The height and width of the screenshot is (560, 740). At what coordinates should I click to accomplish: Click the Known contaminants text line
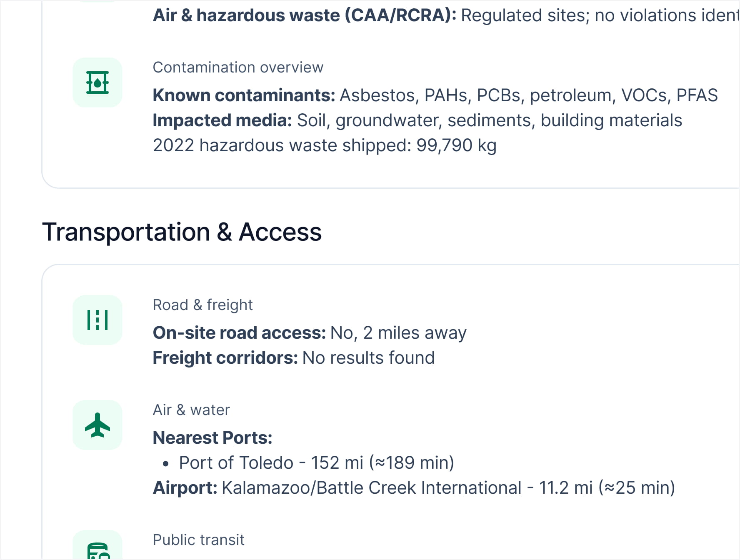(435, 95)
